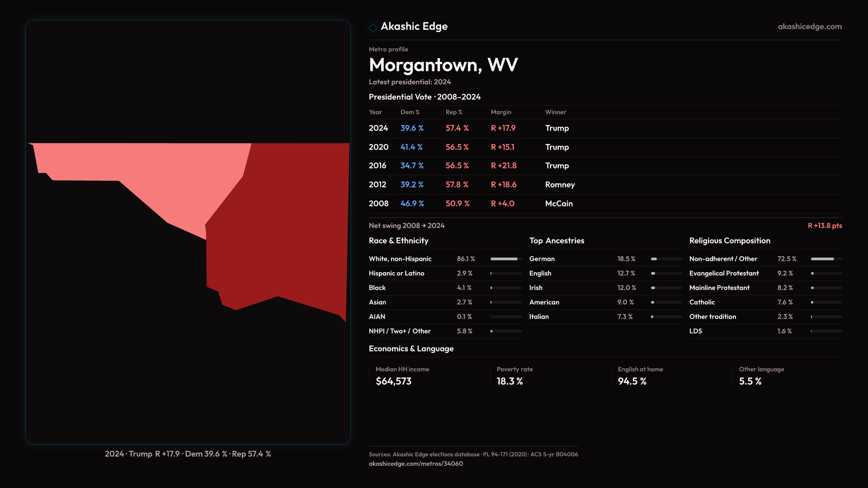
Task: Click the Morgantown, WV title
Action: [x=443, y=65]
